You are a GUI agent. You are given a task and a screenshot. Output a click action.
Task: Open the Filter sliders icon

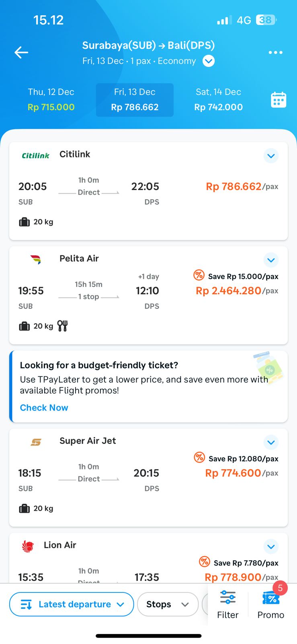228,597
